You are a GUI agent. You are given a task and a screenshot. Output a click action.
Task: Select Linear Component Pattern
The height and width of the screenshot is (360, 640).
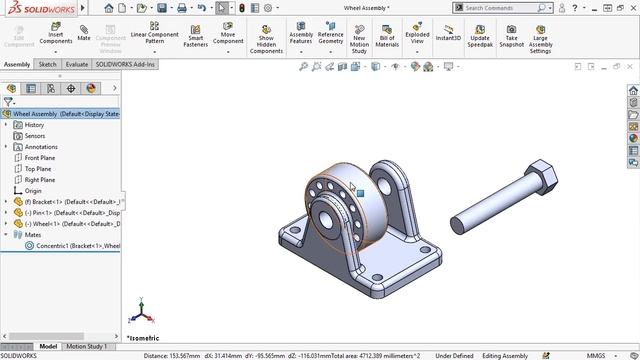click(x=154, y=33)
